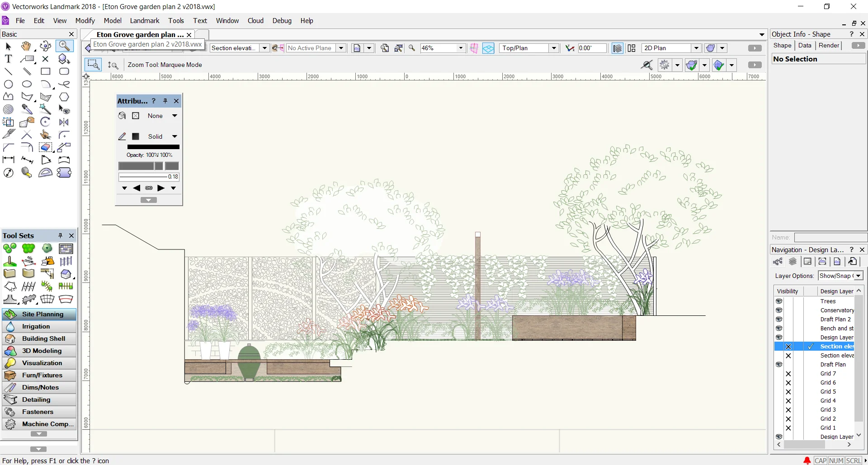Open the Site Planning tool set
Screen dimensions: 868x465
(39, 314)
